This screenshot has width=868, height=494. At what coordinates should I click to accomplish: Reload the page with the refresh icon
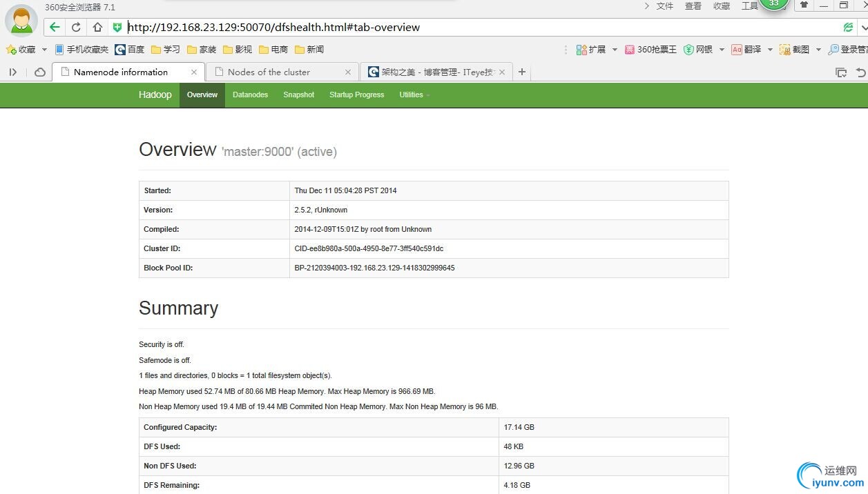pos(76,28)
